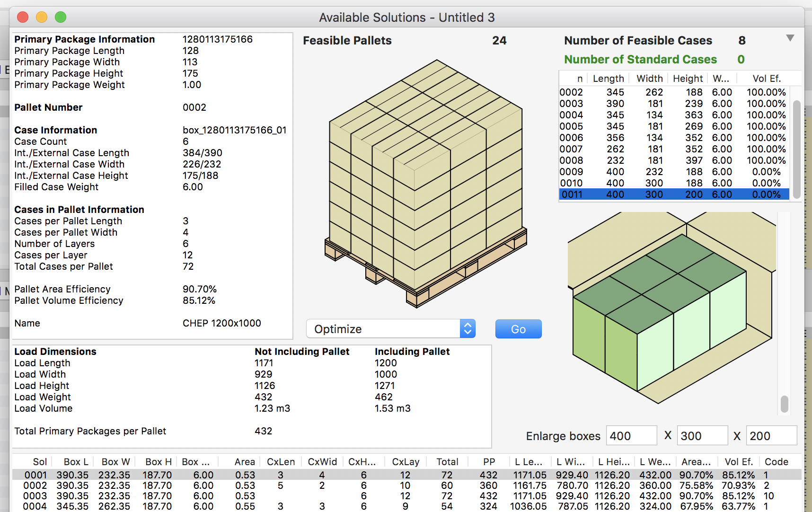Edit the Enlarge boxes width field 300
Viewport: 812px width, 512px height.
pos(702,436)
